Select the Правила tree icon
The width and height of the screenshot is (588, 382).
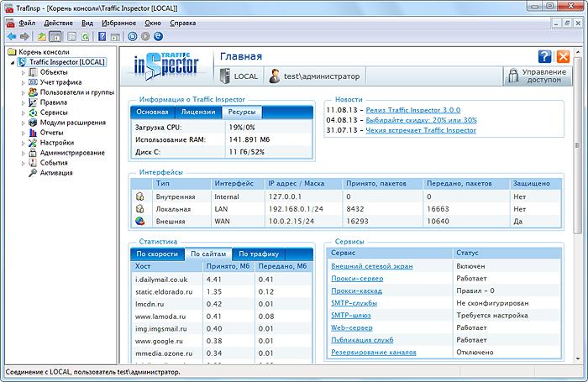(33, 102)
